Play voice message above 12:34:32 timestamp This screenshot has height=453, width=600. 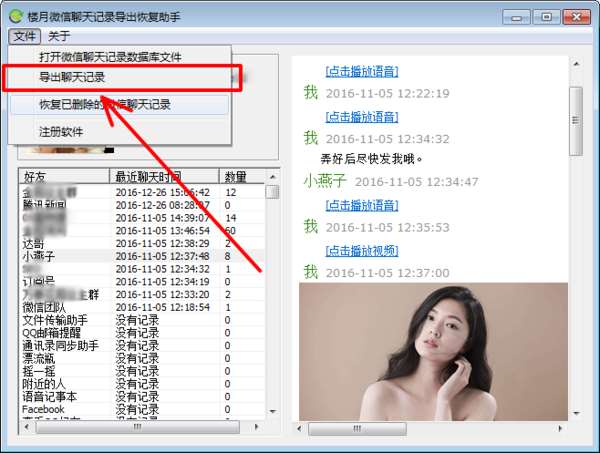[362, 117]
